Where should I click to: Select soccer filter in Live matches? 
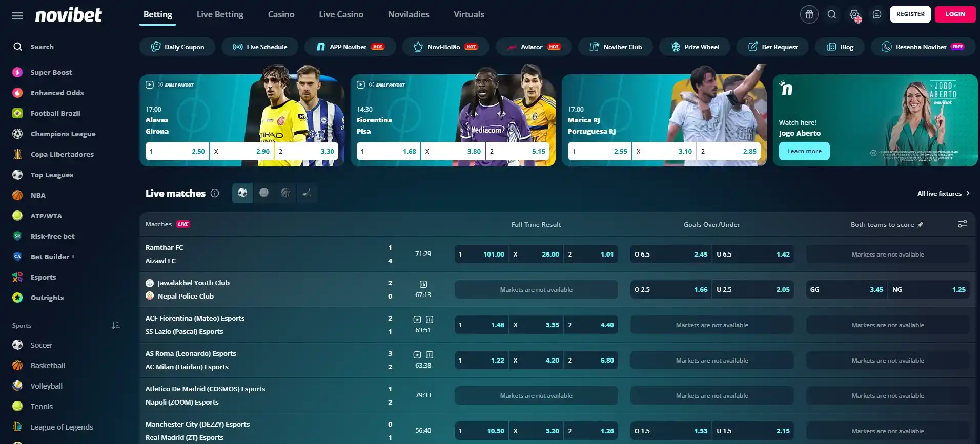(242, 193)
